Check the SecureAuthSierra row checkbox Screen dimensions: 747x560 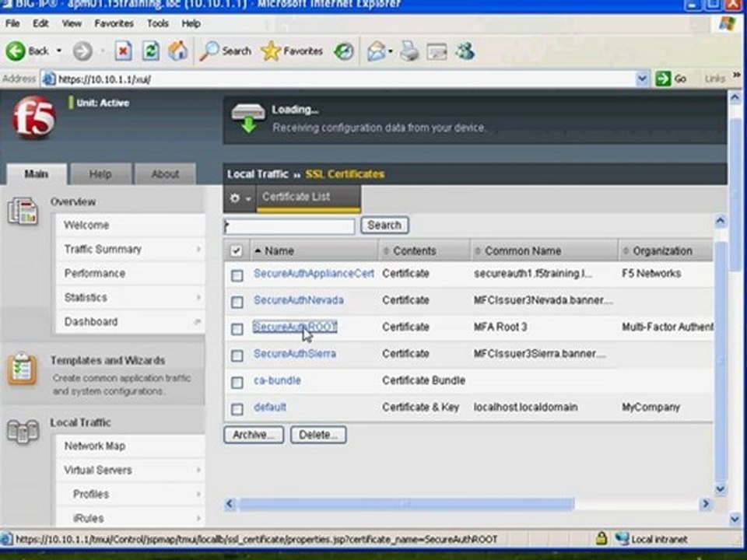point(237,355)
